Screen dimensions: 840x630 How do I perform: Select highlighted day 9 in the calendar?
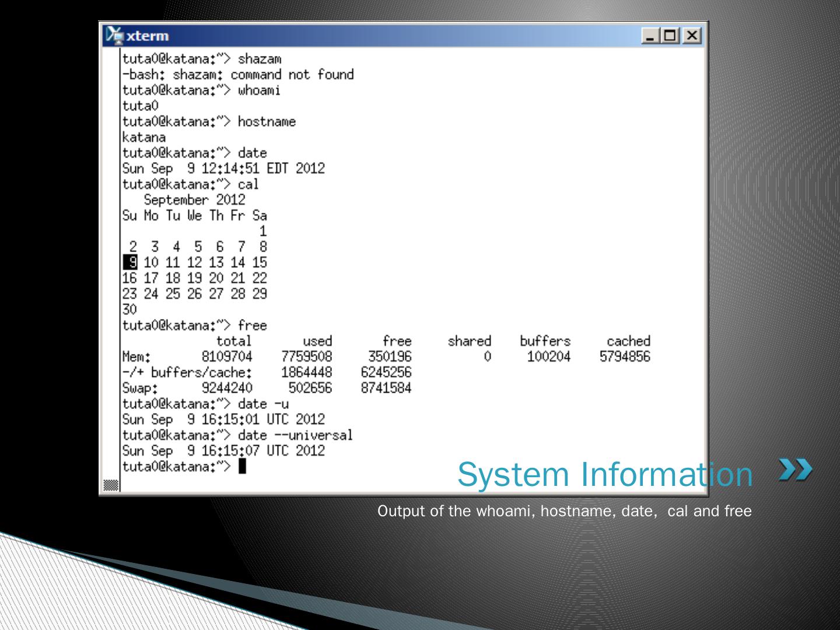click(x=130, y=262)
